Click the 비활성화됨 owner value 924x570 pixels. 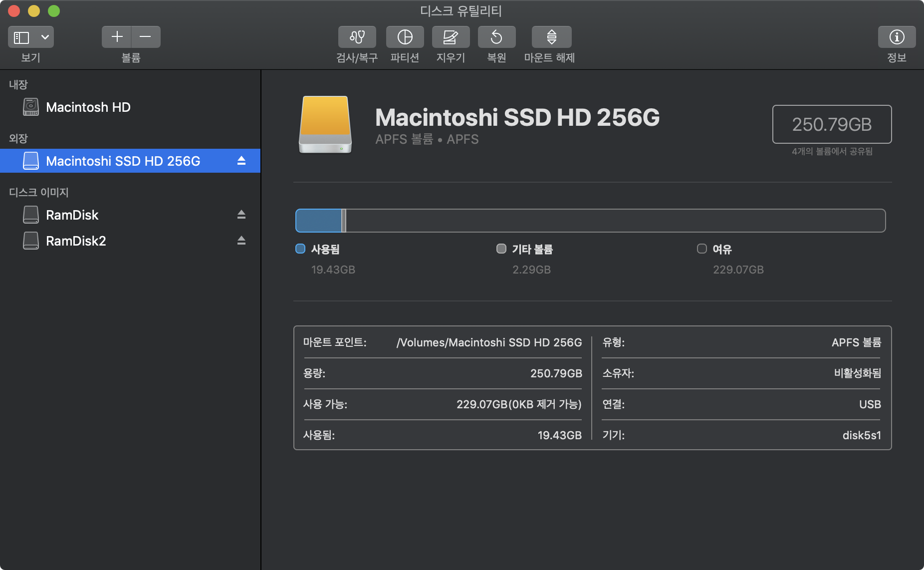tap(858, 373)
